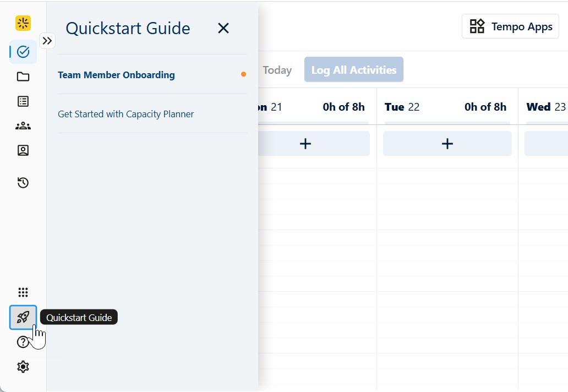Open the history clock icon in sidebar
The width and height of the screenshot is (568, 392).
[x=23, y=182]
